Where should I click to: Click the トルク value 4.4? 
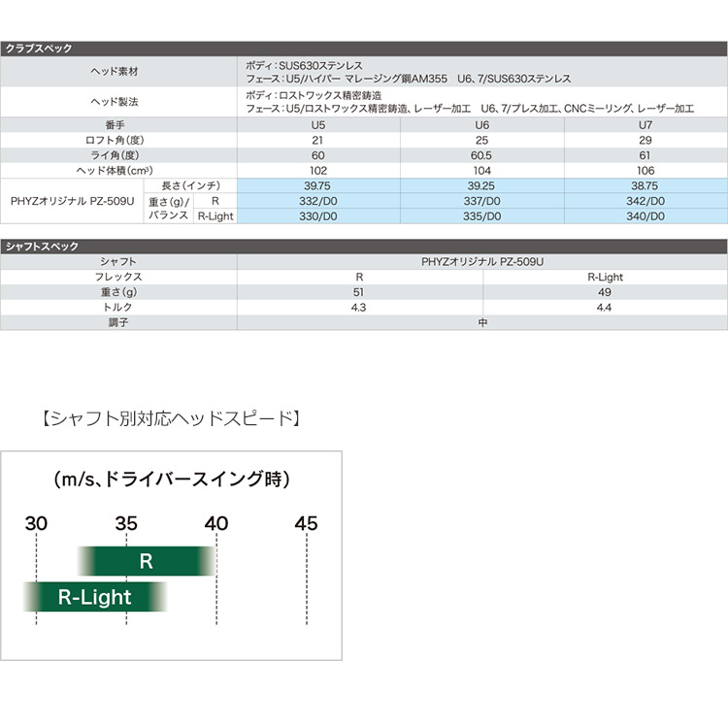[605, 307]
